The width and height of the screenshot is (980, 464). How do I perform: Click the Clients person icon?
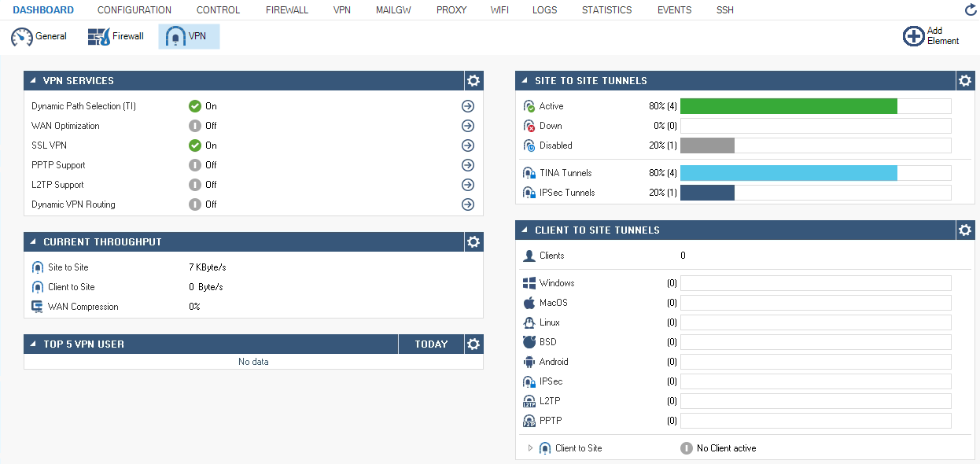pyautogui.click(x=529, y=256)
